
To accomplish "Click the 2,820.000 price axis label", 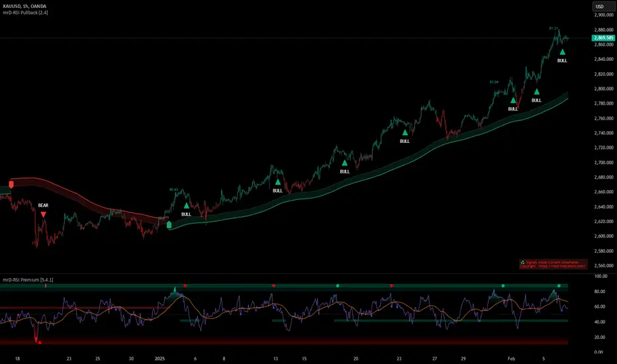I will (x=604, y=74).
